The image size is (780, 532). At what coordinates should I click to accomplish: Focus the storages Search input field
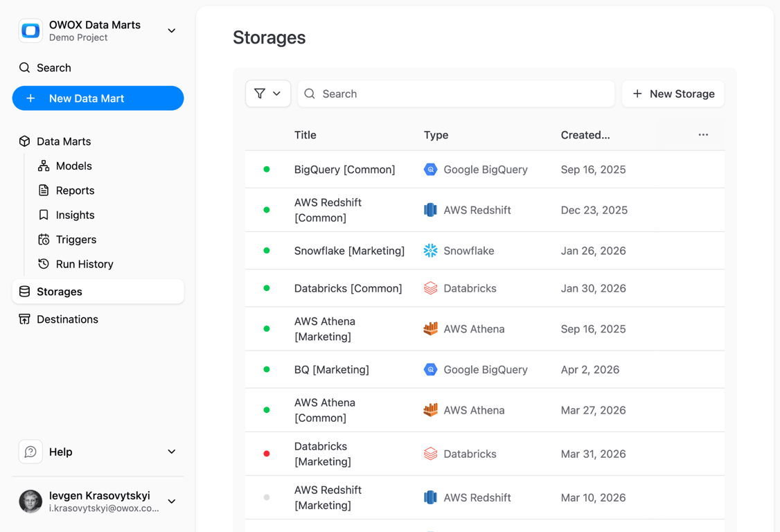(x=457, y=94)
